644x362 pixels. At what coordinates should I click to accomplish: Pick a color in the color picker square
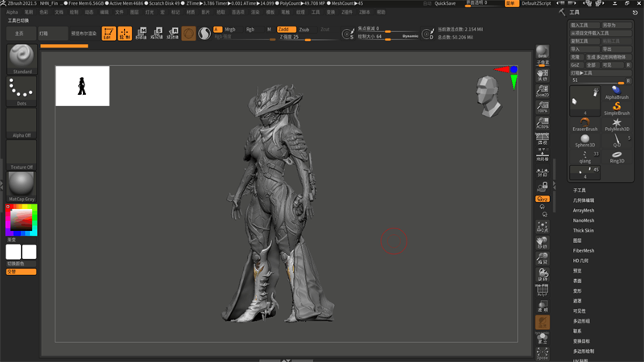[x=22, y=219]
